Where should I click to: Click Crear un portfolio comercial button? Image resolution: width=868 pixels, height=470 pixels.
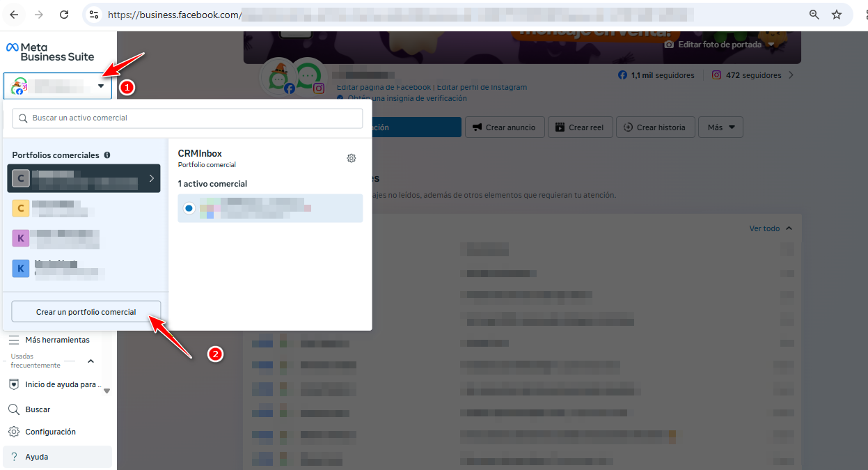coord(86,312)
